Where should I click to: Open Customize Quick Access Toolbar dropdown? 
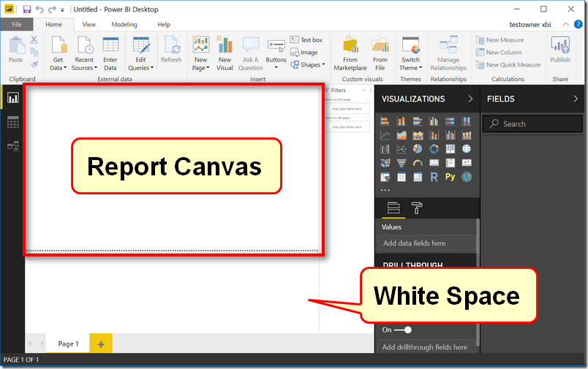(63, 10)
